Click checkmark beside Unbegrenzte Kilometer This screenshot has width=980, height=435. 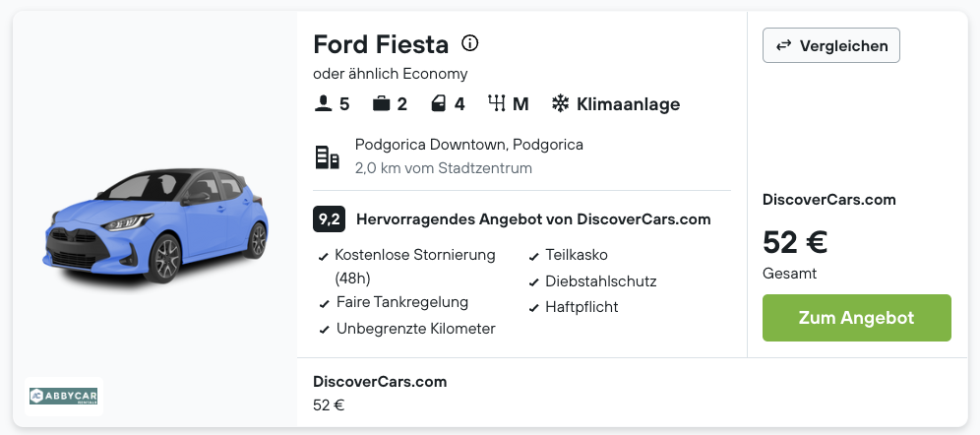point(324,330)
